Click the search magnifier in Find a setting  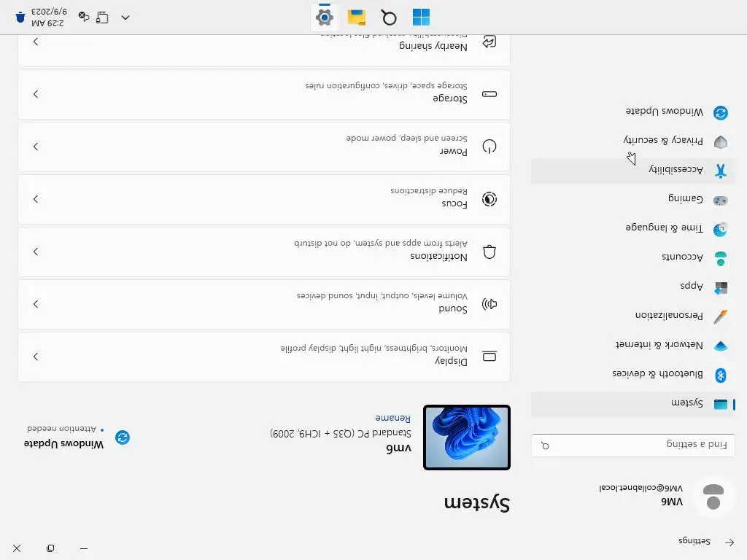(x=545, y=446)
